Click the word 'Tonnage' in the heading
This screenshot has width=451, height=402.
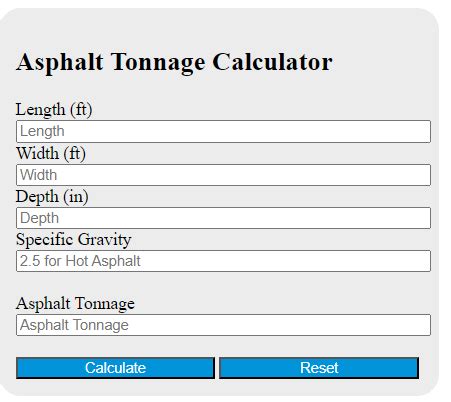(x=158, y=63)
